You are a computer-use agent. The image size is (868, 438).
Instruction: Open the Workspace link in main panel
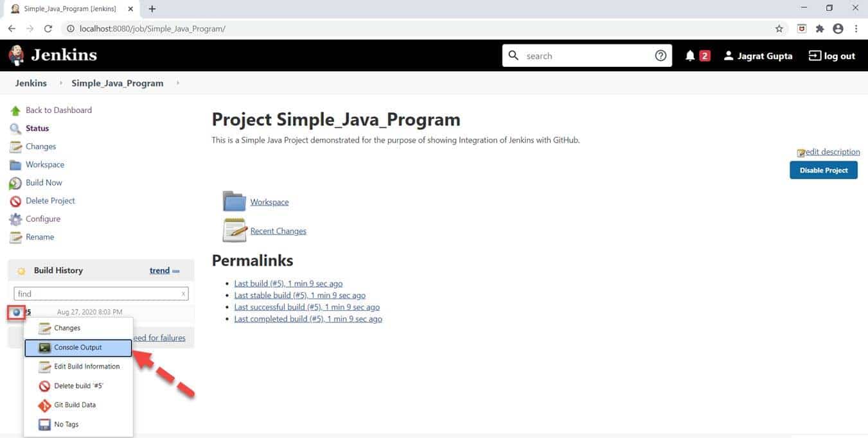[269, 202]
